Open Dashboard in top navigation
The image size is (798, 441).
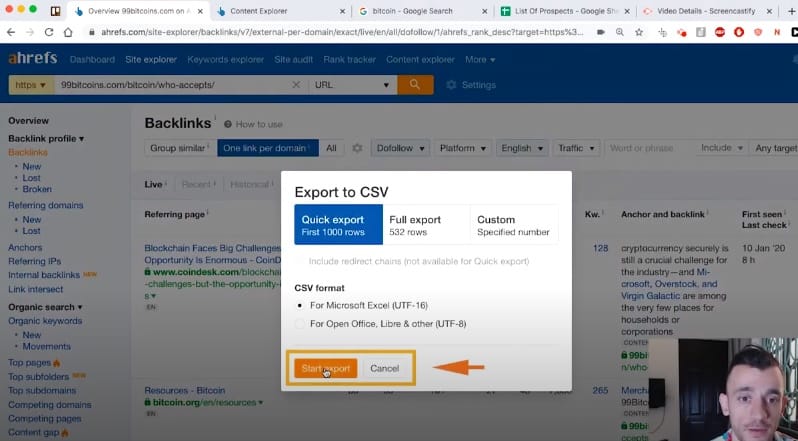tap(92, 60)
